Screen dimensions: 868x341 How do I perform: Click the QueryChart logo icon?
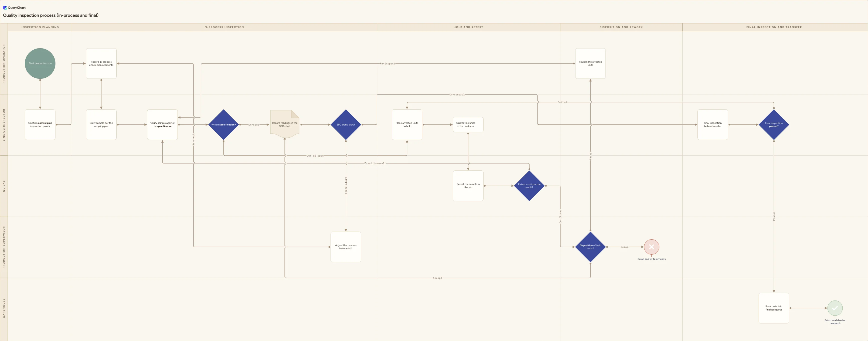point(5,7)
